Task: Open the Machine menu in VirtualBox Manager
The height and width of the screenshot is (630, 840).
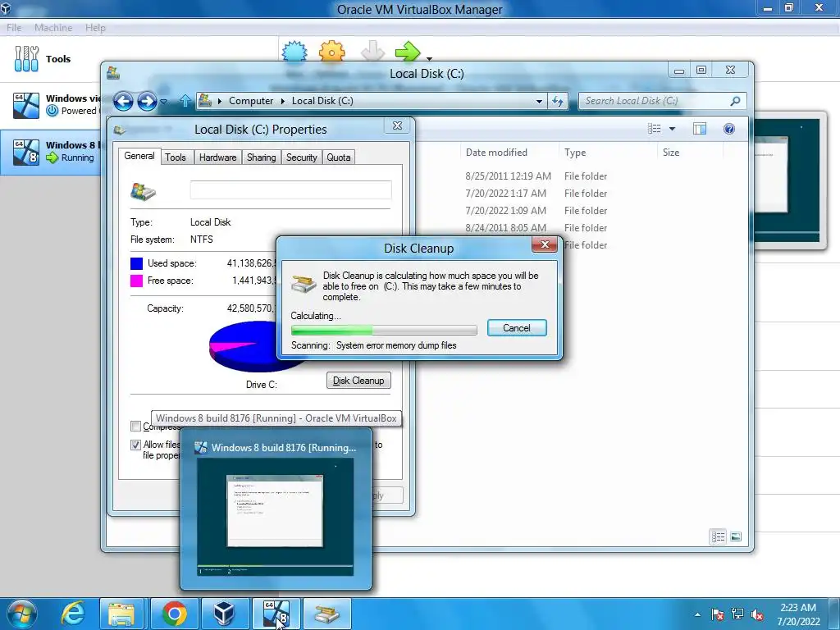Action: 53,27
